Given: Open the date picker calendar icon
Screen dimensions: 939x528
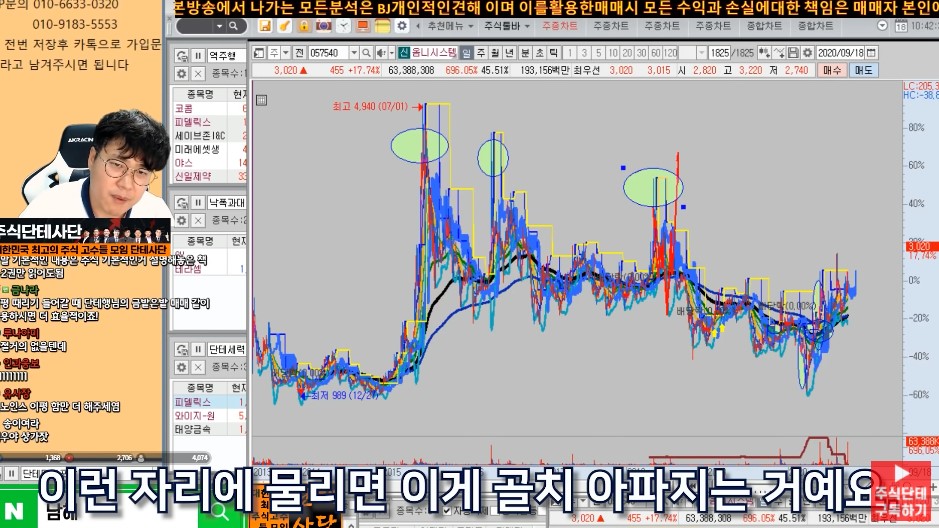Looking at the screenshot, I should pyautogui.click(x=872, y=53).
